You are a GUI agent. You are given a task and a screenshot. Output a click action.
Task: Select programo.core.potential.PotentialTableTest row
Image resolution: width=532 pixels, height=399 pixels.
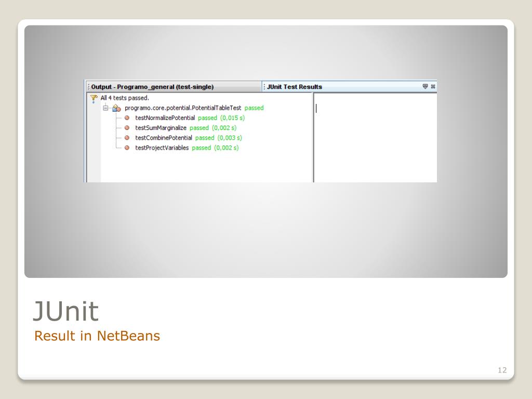coord(194,108)
